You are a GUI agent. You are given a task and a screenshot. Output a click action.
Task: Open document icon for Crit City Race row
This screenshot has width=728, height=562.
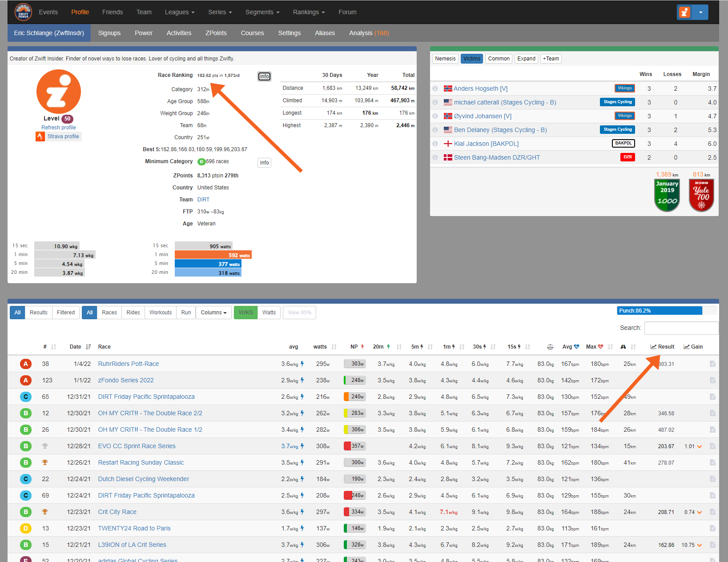pyautogui.click(x=712, y=512)
